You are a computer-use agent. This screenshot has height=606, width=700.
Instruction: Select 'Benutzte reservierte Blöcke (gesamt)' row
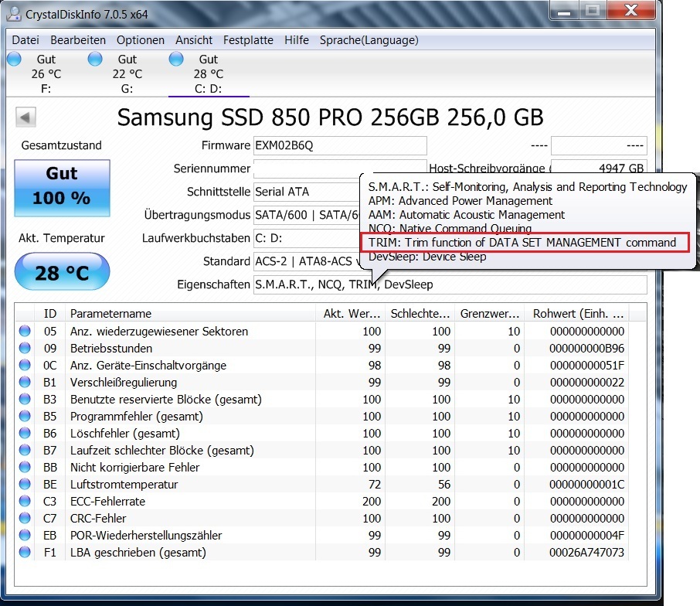pyautogui.click(x=322, y=400)
